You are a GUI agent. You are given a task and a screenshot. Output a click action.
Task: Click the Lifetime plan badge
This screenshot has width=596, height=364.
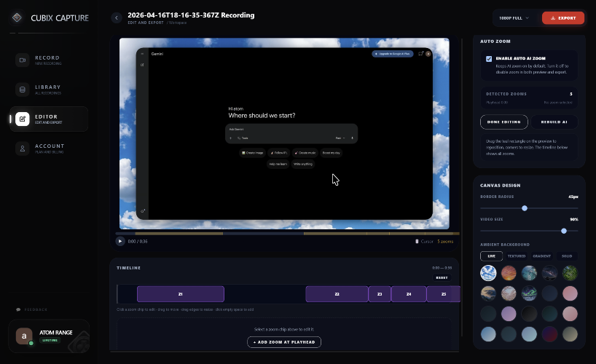tap(50, 340)
